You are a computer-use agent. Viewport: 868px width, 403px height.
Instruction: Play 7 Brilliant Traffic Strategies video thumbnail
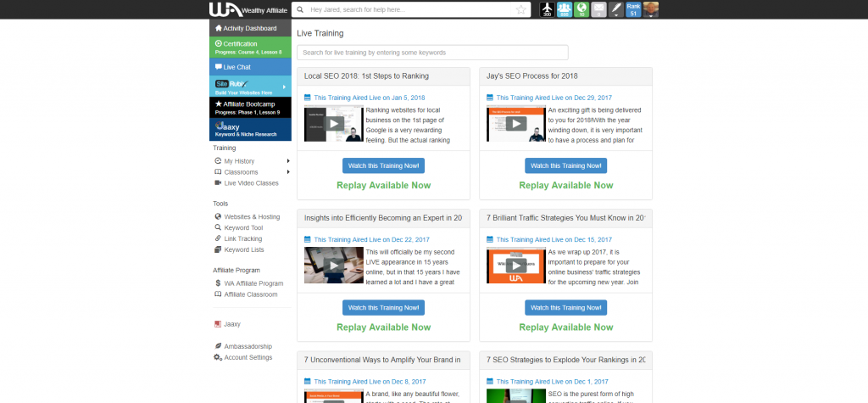pos(516,266)
